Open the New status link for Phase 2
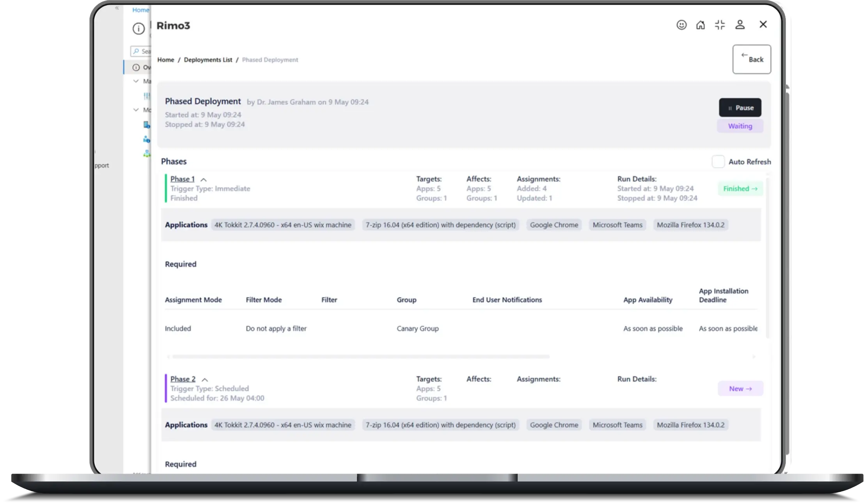 [740, 389]
